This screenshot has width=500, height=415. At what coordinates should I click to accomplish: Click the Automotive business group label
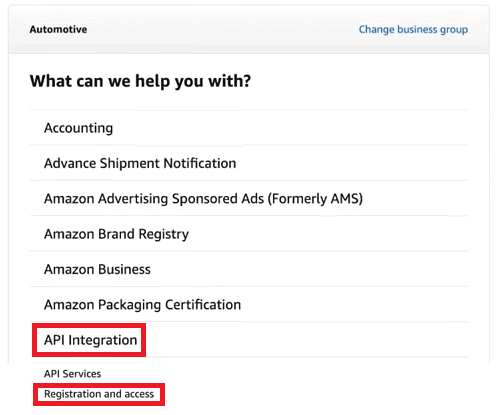(x=58, y=29)
